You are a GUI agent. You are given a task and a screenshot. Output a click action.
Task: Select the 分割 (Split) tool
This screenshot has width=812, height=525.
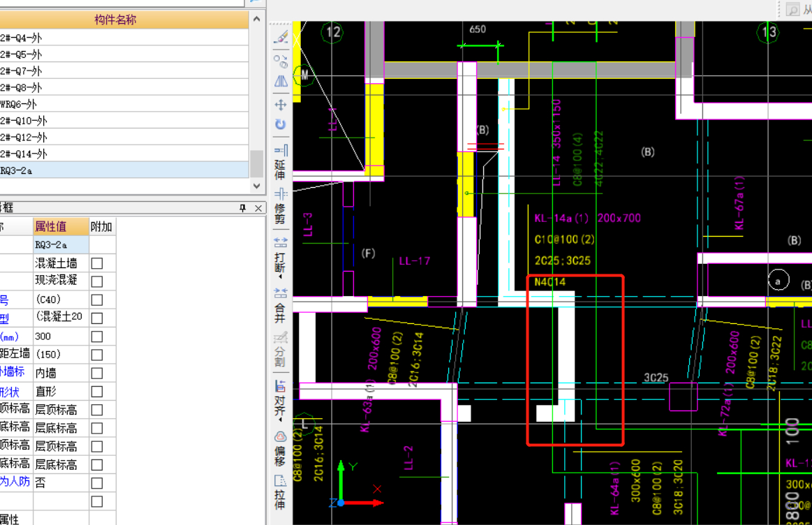tap(280, 350)
